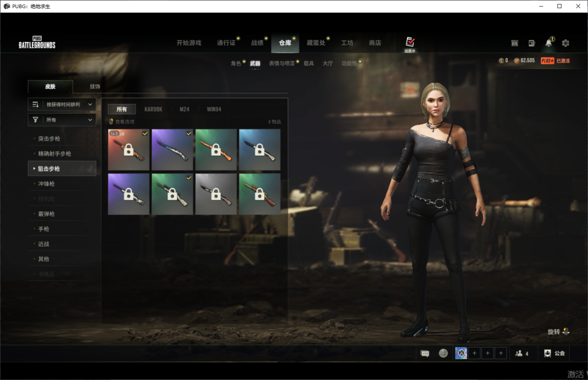Open the 通行证 pass tab
This screenshot has width=588, height=380.
point(226,43)
